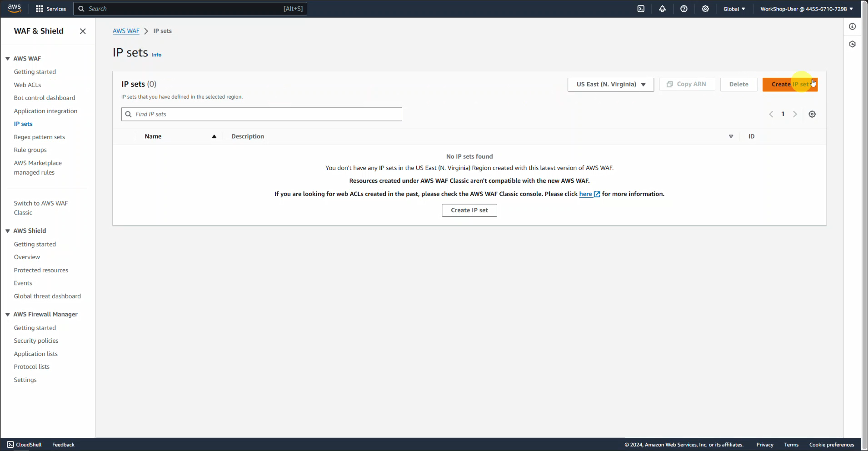Close the WAF & Shield sidebar

pos(83,31)
